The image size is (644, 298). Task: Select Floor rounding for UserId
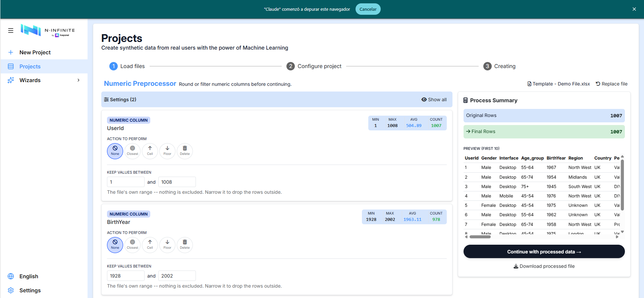pos(167,151)
